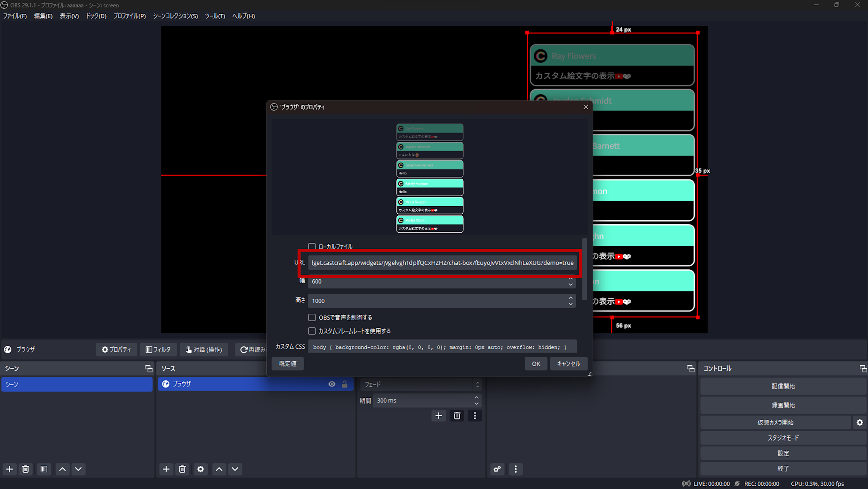Open transition three-dot menu
Image resolution: width=868 pixels, height=489 pixels.
475,415
